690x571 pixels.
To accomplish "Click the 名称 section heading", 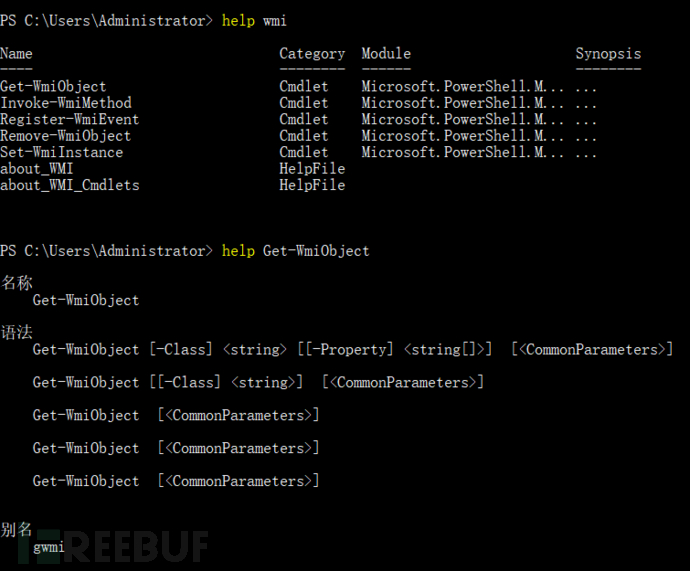I will click(x=16, y=283).
